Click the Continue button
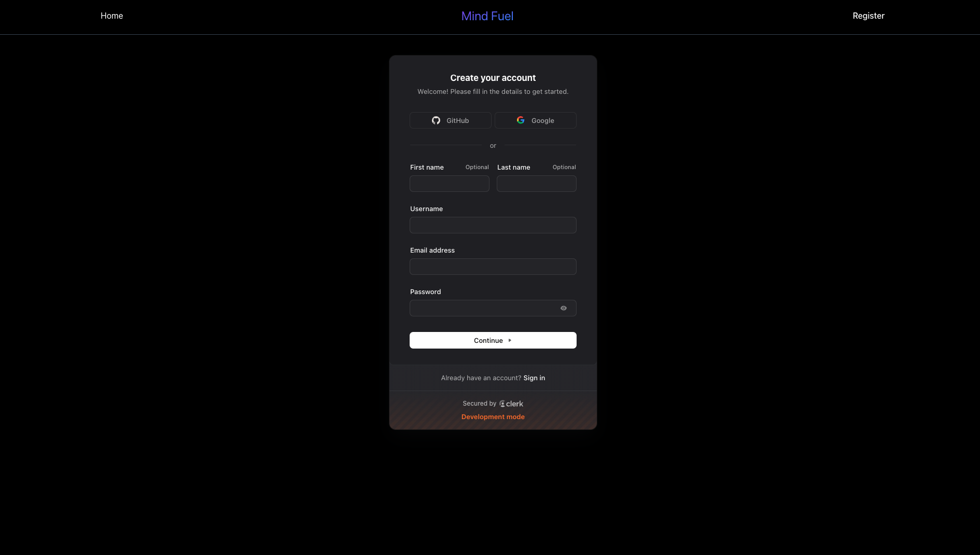The width and height of the screenshot is (980, 555). coord(493,340)
